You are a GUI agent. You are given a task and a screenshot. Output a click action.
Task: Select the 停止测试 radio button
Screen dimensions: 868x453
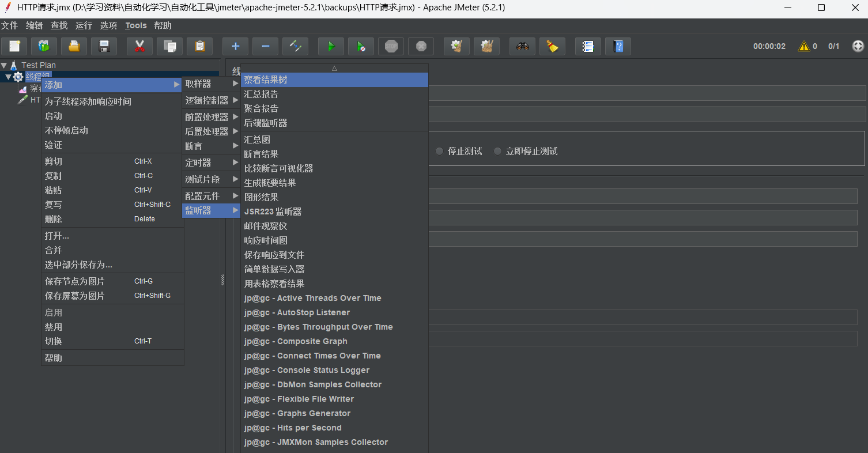point(440,151)
